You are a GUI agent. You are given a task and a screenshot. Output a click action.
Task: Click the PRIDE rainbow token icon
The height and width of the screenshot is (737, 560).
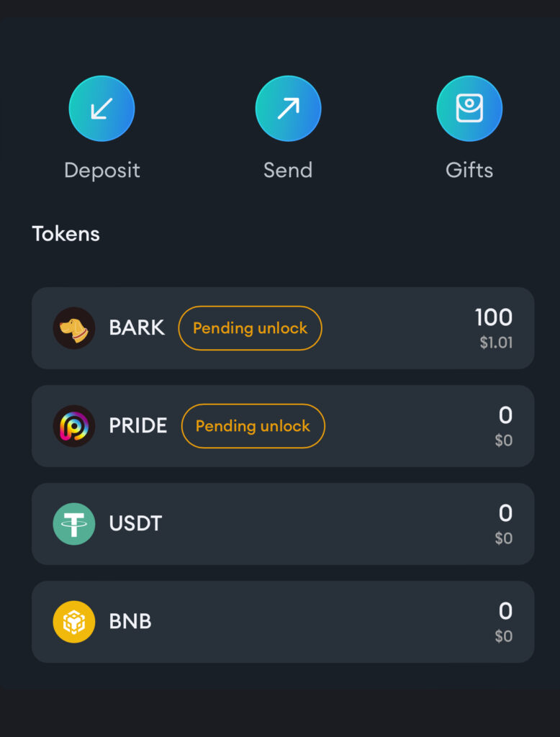[74, 426]
